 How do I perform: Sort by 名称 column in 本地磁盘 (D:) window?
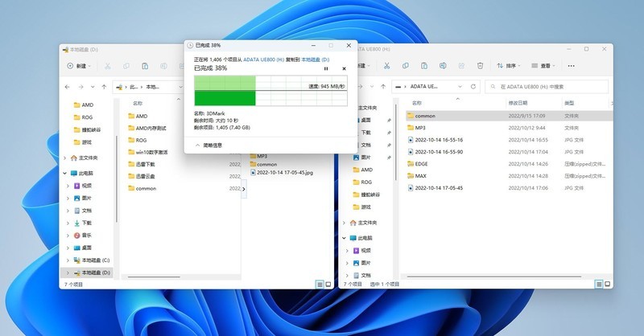coord(138,104)
